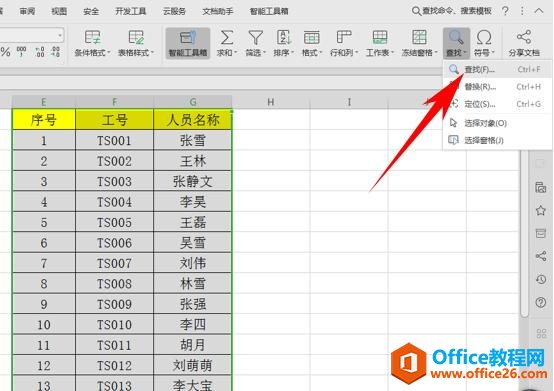Expand the 格式 dropdown arrow
Viewport: 554px width, 391px height.
[x=320, y=53]
